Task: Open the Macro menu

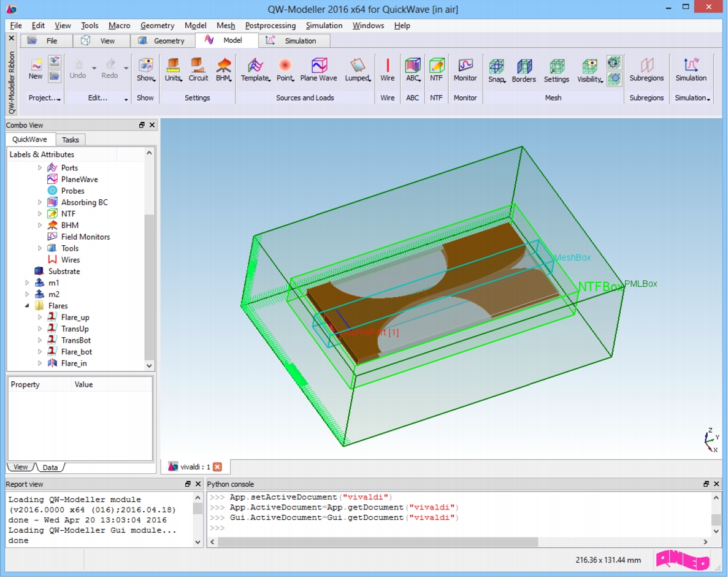Action: 120,26
